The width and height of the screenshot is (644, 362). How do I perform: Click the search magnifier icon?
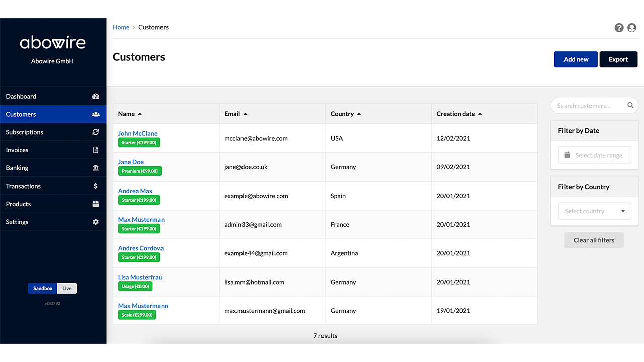coord(630,106)
